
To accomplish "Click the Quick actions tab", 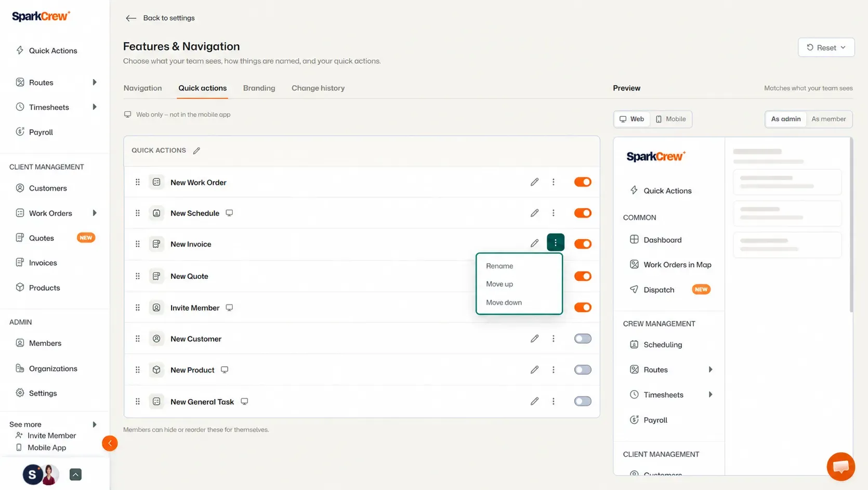I will pos(203,88).
